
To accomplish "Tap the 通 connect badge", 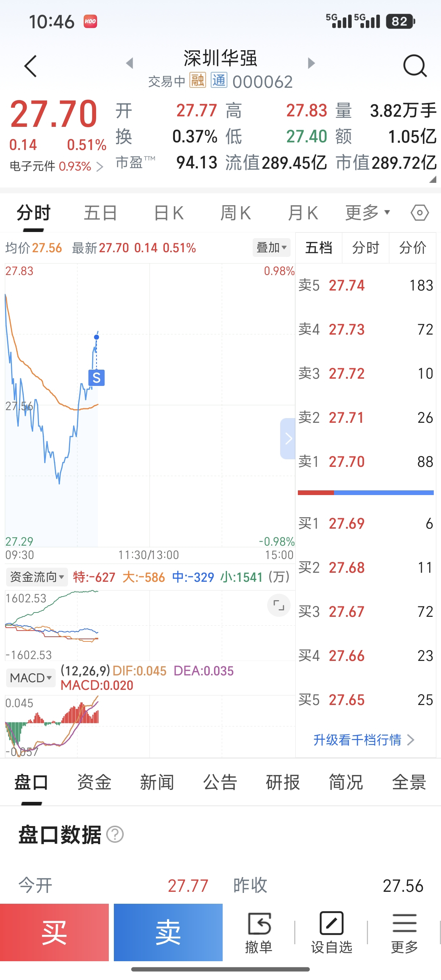I will pos(219,81).
